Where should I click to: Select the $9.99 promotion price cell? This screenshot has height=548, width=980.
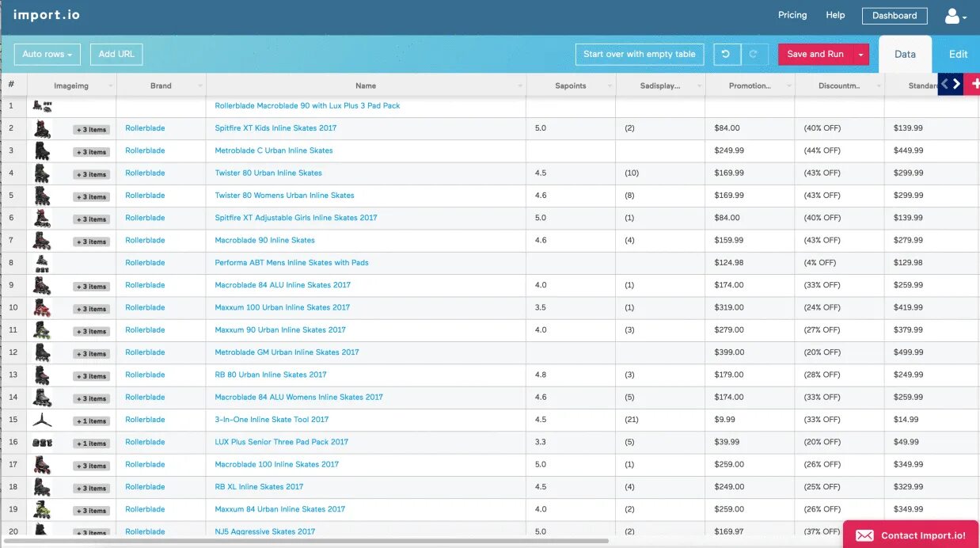pos(750,420)
